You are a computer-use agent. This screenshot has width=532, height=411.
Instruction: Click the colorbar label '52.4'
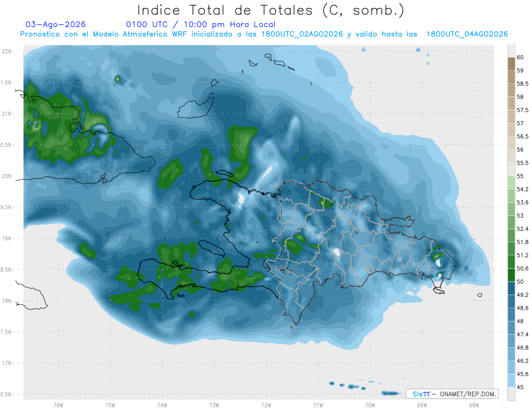523,229
